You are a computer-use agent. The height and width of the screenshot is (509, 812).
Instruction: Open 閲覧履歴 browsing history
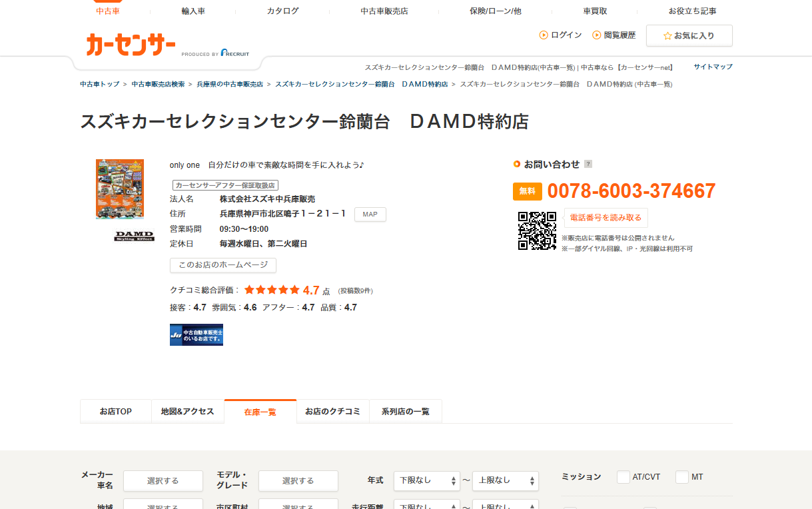(613, 35)
